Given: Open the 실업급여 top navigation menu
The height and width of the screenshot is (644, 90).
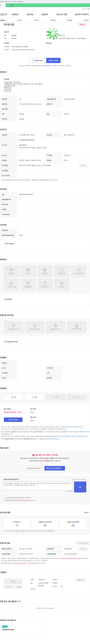Looking at the screenshot, I should [45, 15].
